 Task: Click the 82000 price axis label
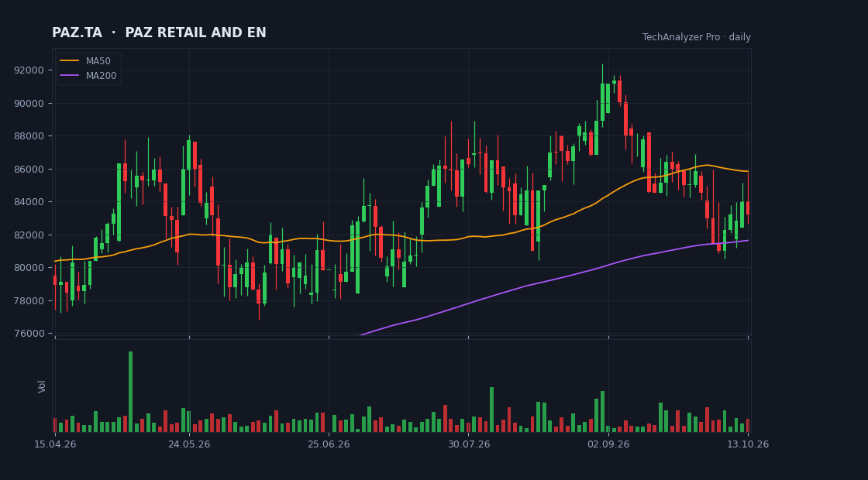tap(30, 235)
